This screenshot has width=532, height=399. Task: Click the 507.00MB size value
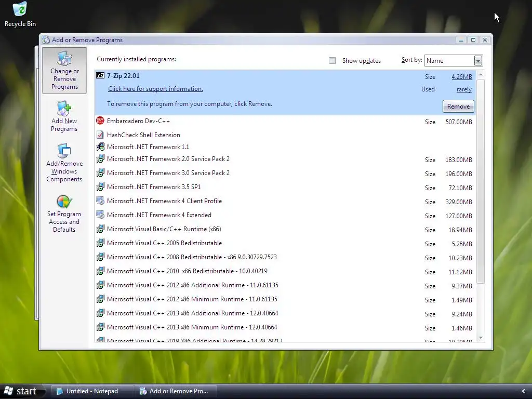click(459, 122)
